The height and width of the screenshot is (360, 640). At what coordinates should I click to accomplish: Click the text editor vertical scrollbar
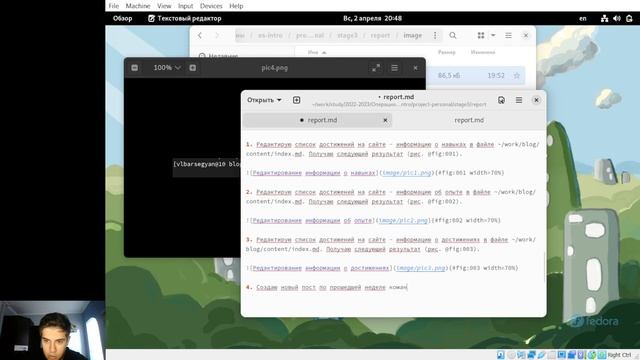tap(544, 267)
